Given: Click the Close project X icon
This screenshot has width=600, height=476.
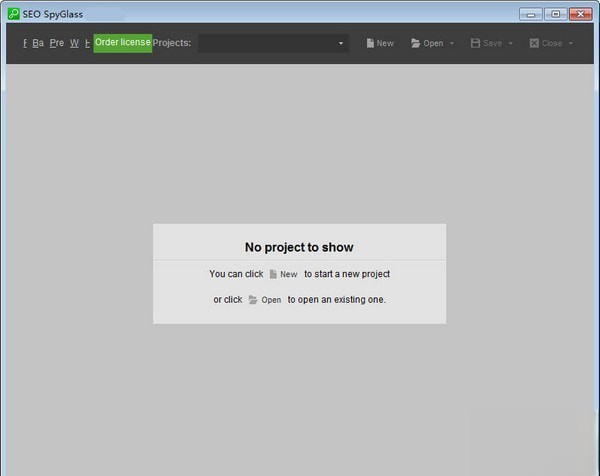Looking at the screenshot, I should point(534,43).
